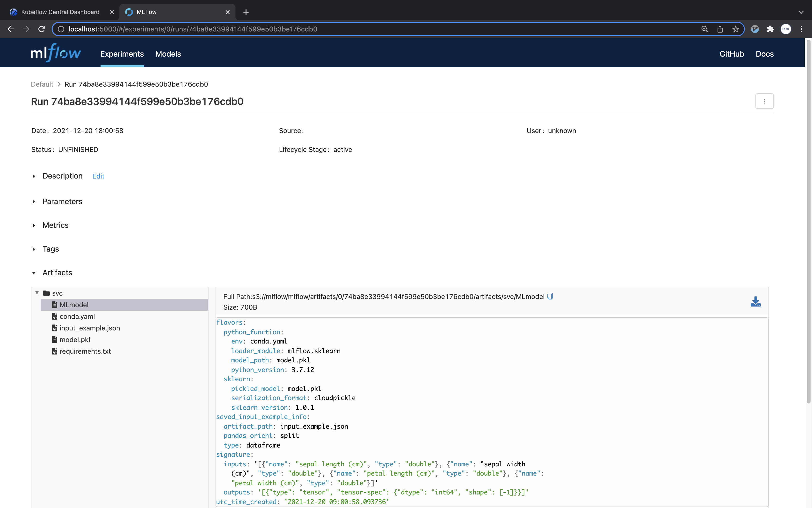Click the input_example.json file icon

coord(55,328)
